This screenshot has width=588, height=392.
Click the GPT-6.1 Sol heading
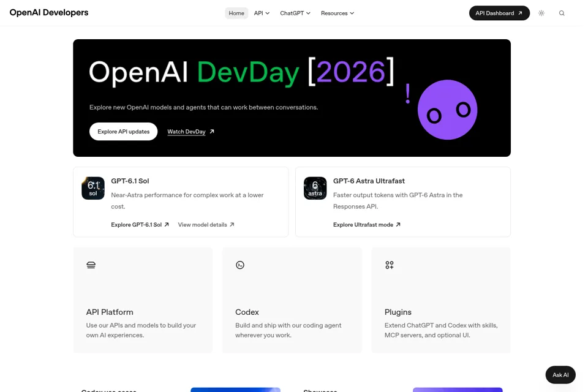130,181
